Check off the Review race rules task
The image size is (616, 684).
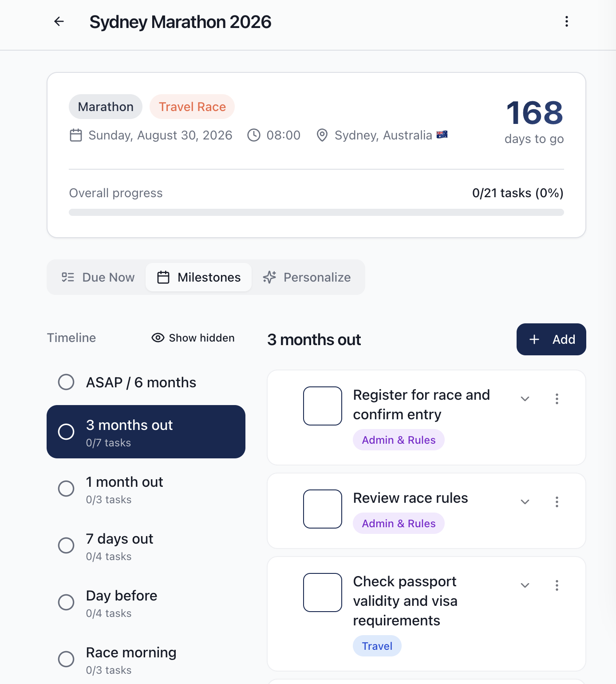pyautogui.click(x=322, y=509)
